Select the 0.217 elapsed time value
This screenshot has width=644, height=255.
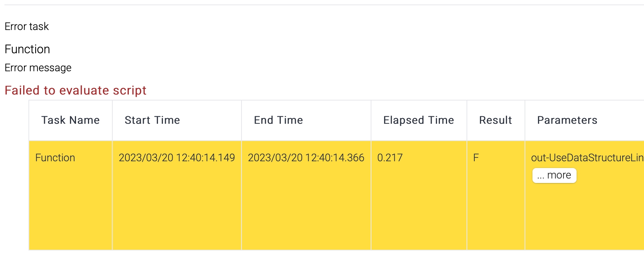point(390,158)
